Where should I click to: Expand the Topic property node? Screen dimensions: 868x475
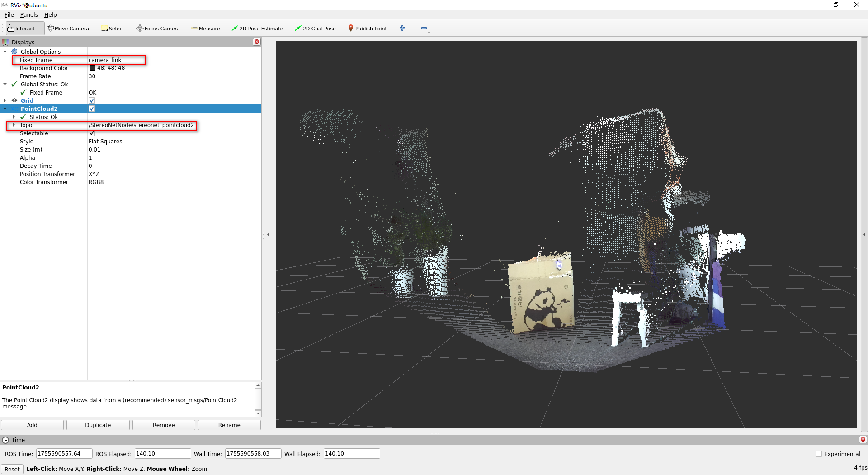click(x=14, y=125)
